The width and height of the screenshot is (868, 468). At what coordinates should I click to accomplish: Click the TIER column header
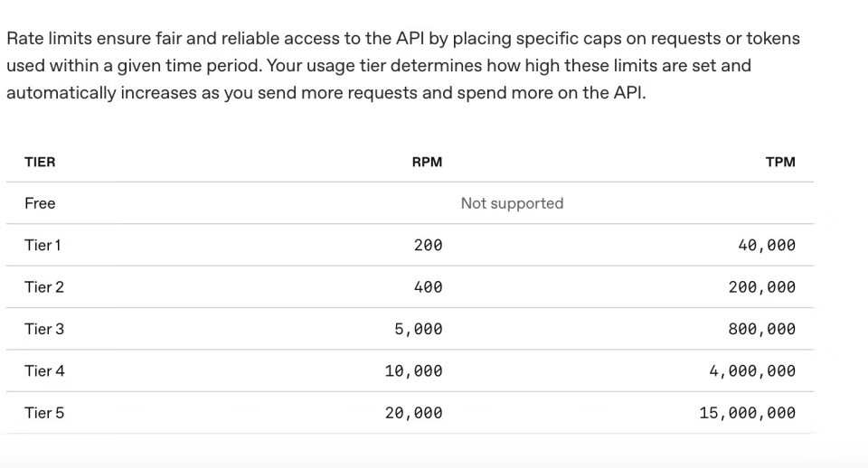click(40, 163)
